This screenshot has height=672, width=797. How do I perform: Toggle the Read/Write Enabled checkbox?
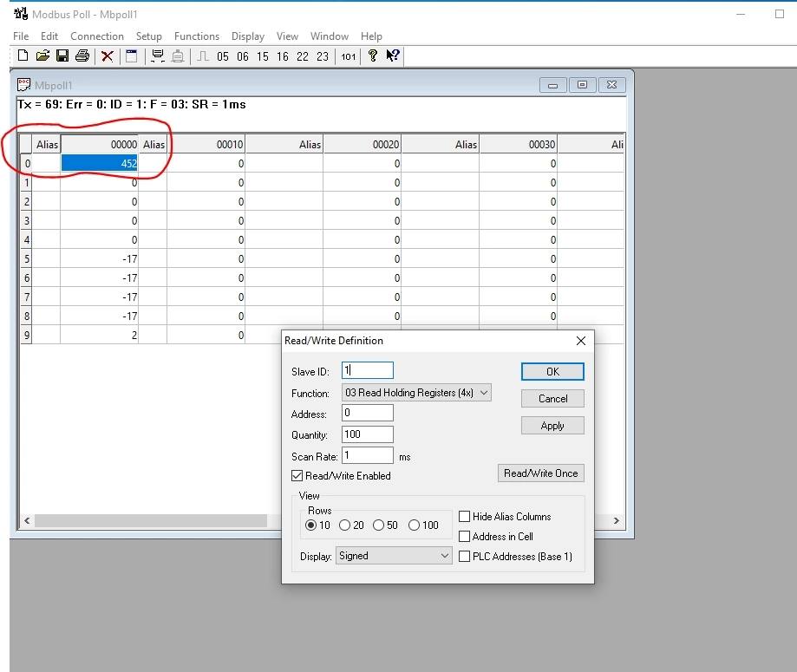coord(297,476)
